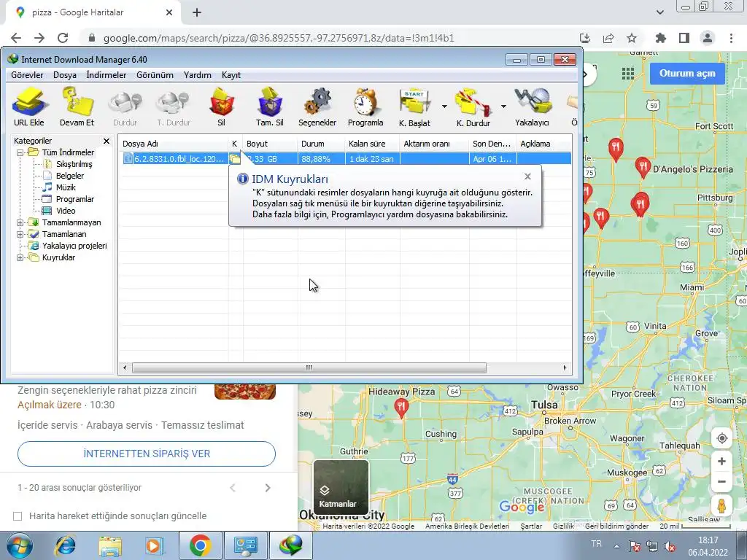Select Müzik category
The image size is (747, 560).
coord(66,187)
